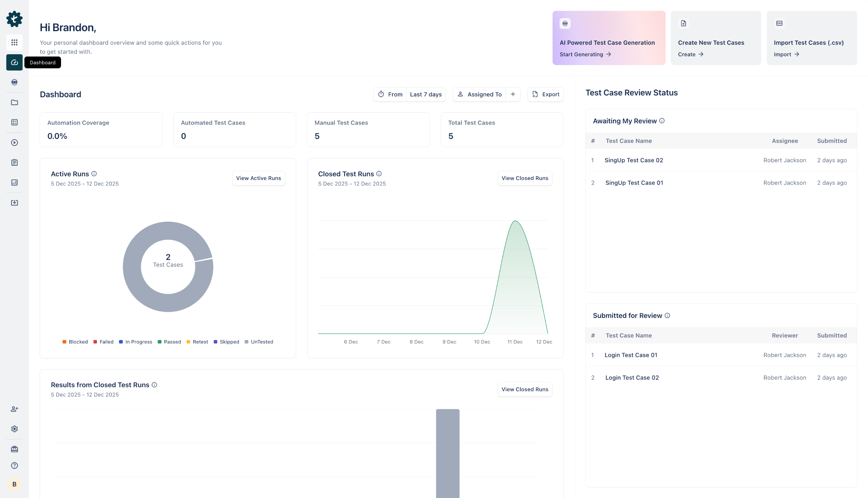Click the clipboard icon in sidebar

point(14,162)
